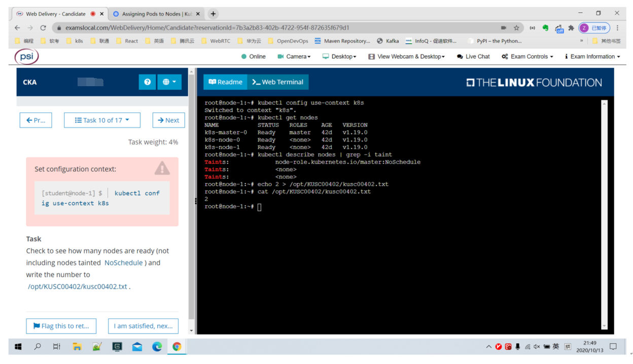Screen dimensions: 633x364
Task: Click the kubectl config use-context command
Action: [x=100, y=198]
